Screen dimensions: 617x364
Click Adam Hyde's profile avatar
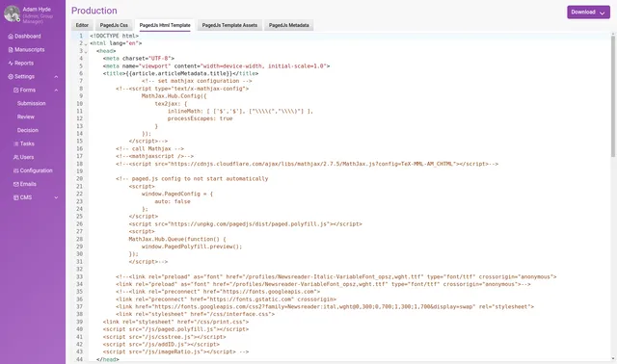click(12, 13)
